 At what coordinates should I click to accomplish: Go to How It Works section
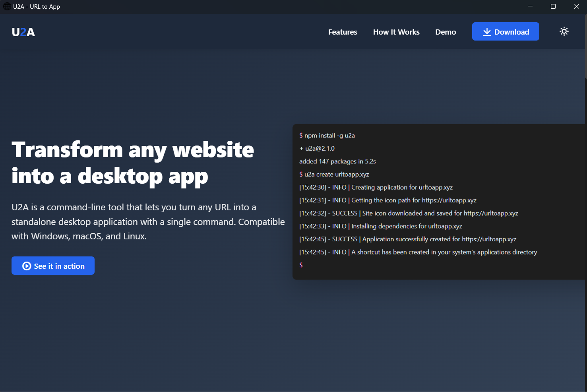(396, 32)
